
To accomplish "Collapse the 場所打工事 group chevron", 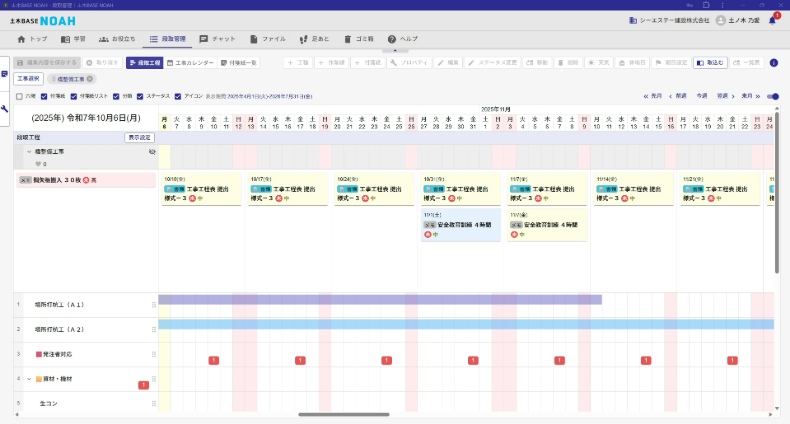I will (30, 152).
